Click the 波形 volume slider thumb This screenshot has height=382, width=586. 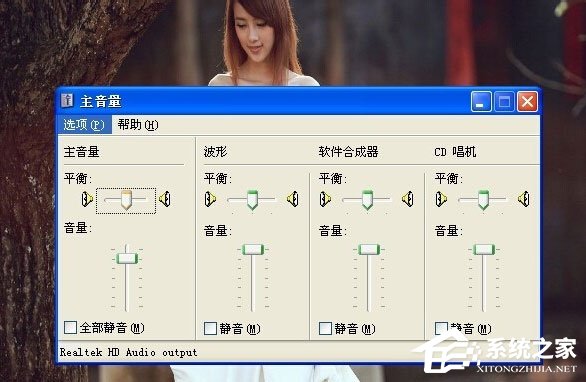pos(253,249)
